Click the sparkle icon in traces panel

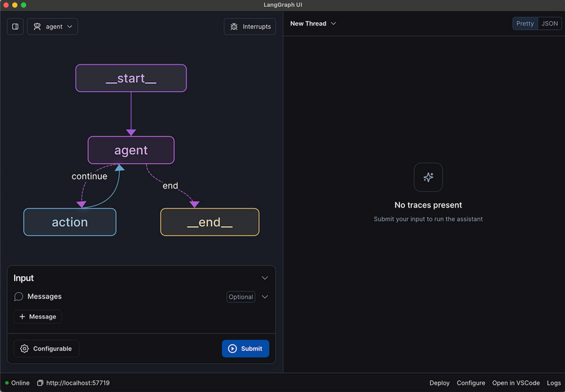coord(428,177)
